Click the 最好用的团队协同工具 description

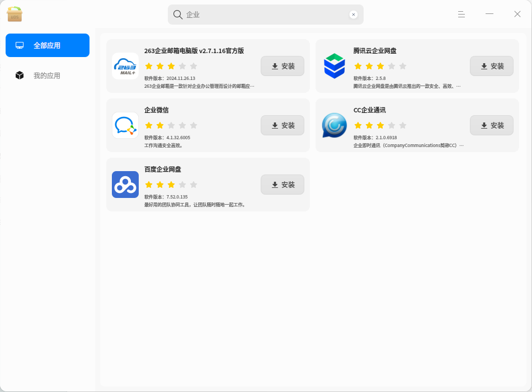pos(195,205)
